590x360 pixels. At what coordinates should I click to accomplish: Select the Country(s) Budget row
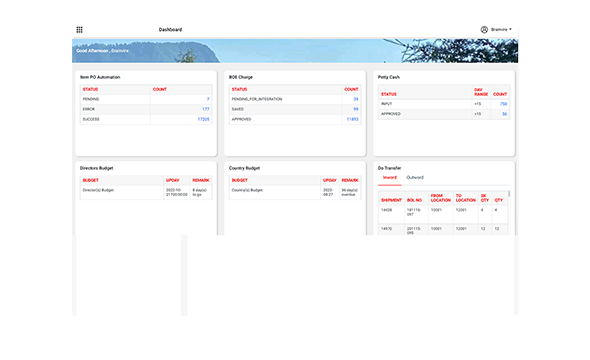(x=295, y=192)
